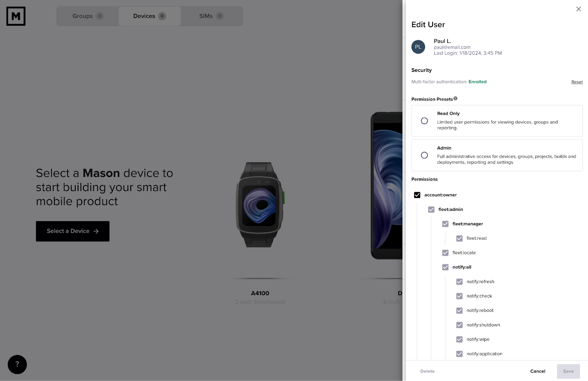This screenshot has height=381, width=588.
Task: Click the Paul L. user name
Action: (442, 41)
